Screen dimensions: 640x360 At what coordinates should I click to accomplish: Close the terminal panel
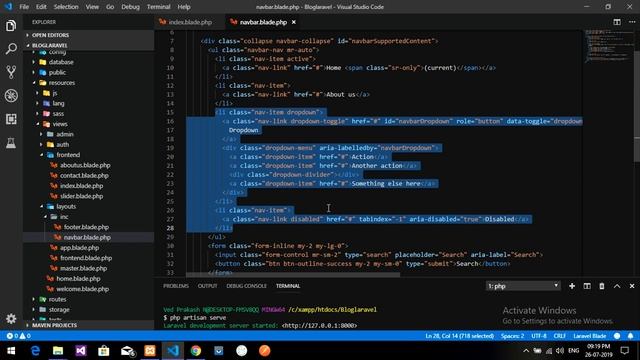click(632, 286)
